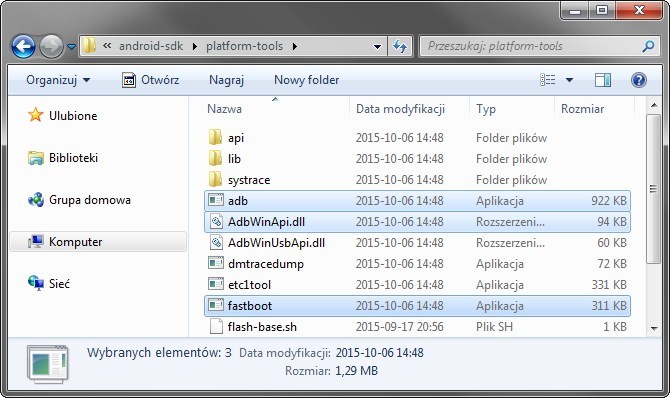Go back with the blue Back arrow
The height and width of the screenshot is (398, 670).
(x=23, y=46)
